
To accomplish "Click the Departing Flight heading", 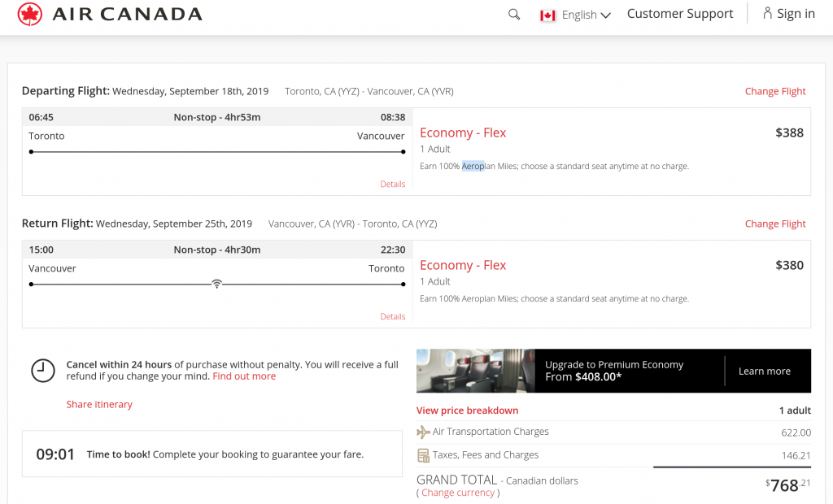I will click(x=66, y=91).
